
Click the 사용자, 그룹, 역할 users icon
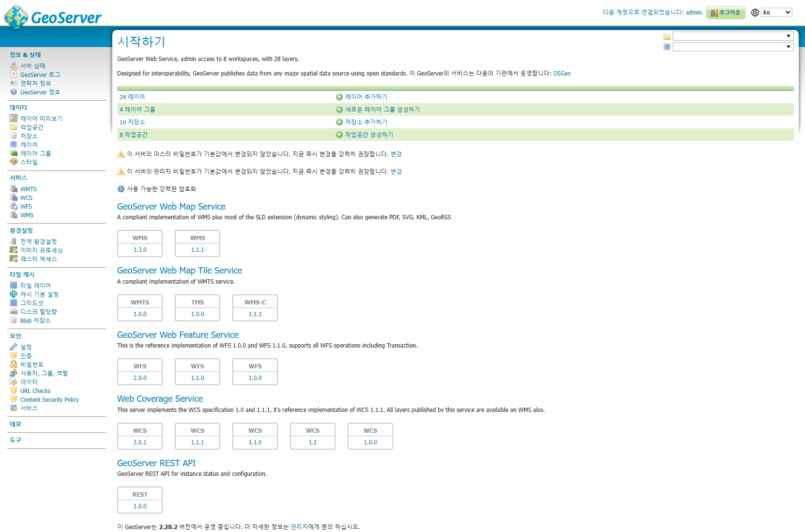point(14,373)
